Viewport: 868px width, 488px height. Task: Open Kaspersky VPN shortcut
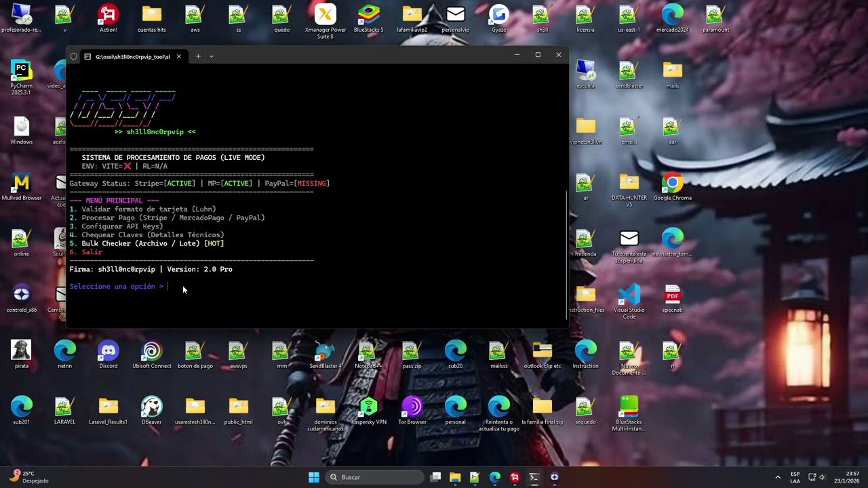[x=369, y=410]
